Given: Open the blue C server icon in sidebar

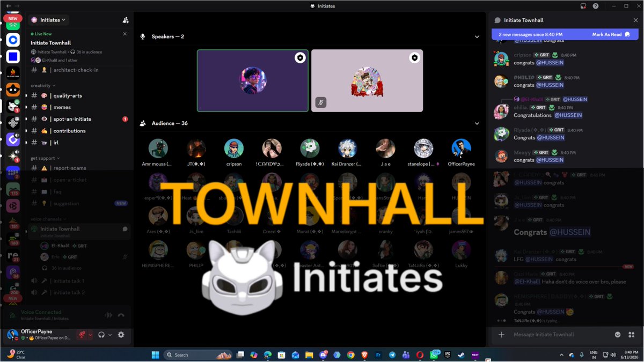Looking at the screenshot, I should tap(13, 40).
